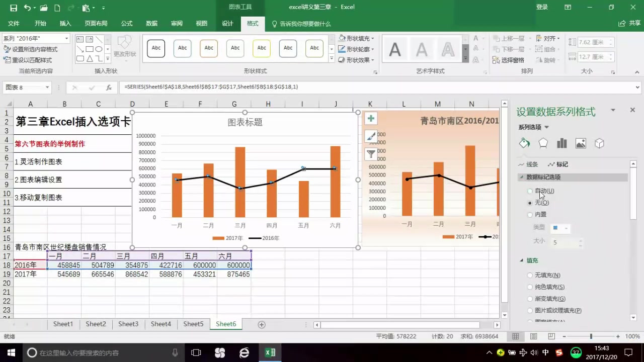Image resolution: width=644 pixels, height=362 pixels.
Task: Click the picture fill icon in format pane
Action: [x=581, y=143]
